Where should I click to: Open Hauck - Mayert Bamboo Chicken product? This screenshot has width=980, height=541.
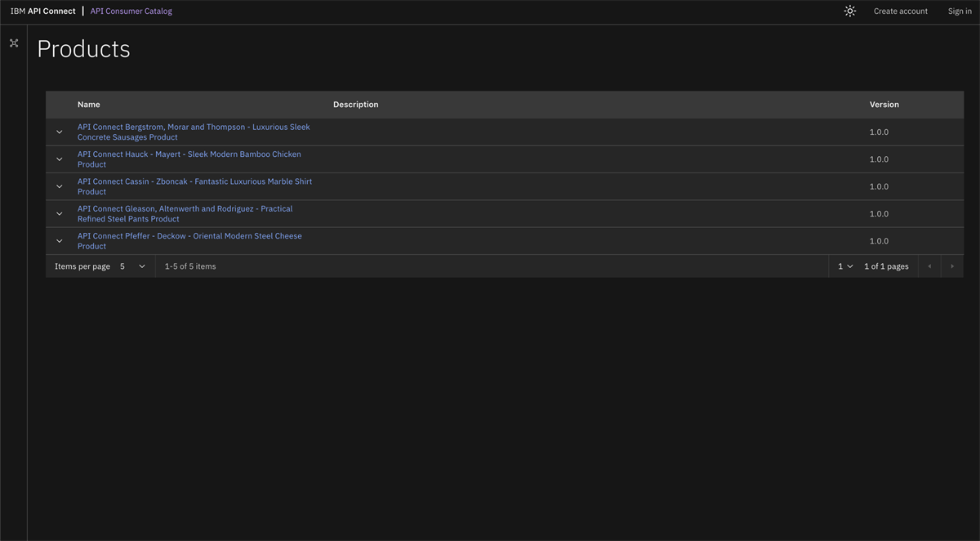[x=189, y=159]
